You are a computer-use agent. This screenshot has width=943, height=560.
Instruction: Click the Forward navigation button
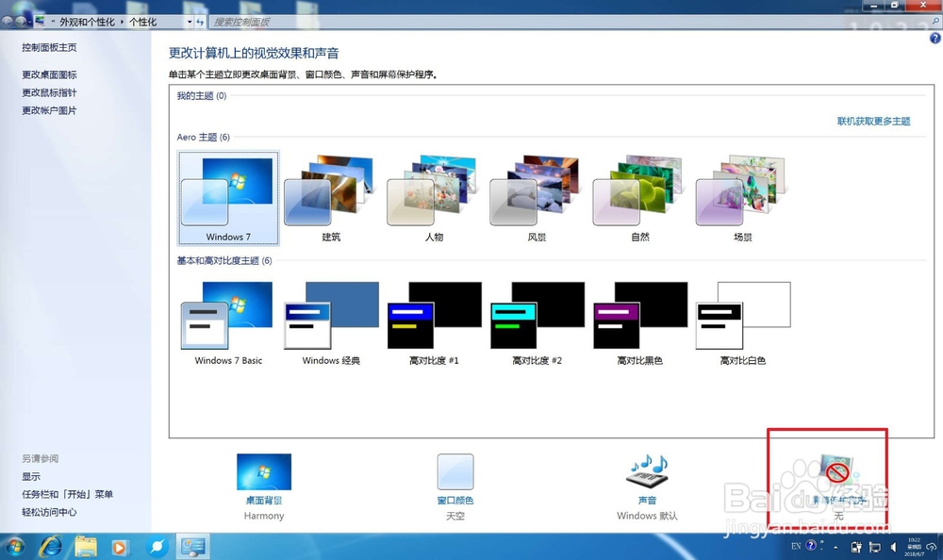tap(21, 22)
